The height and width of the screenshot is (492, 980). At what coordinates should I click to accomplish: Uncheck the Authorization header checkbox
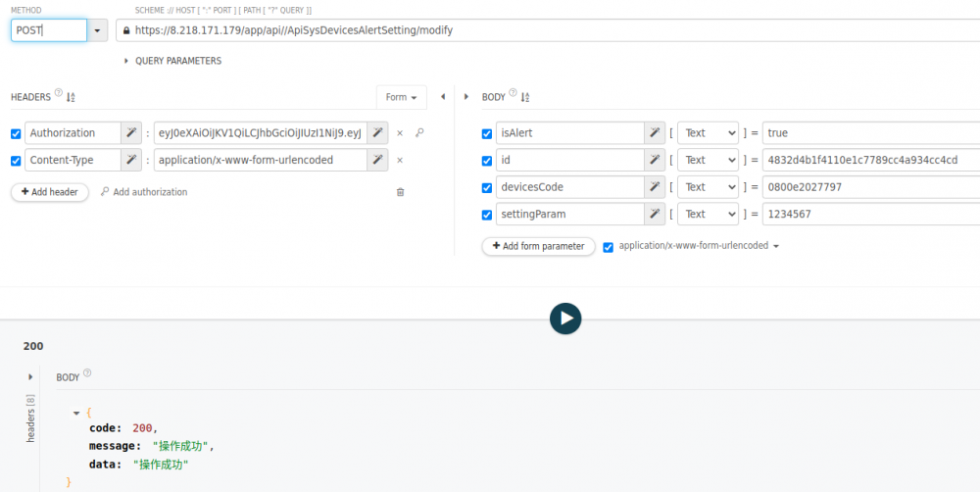(x=16, y=134)
